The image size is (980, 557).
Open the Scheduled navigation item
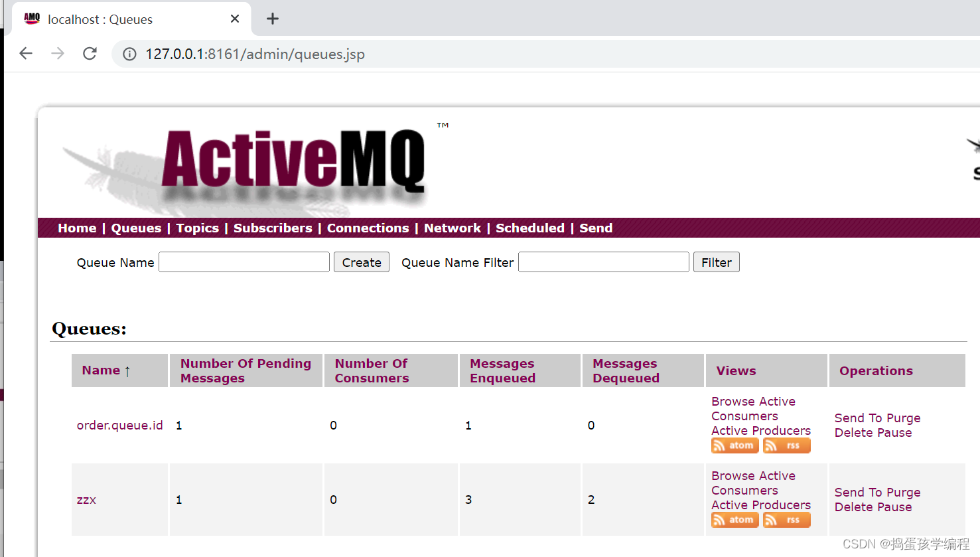click(530, 228)
